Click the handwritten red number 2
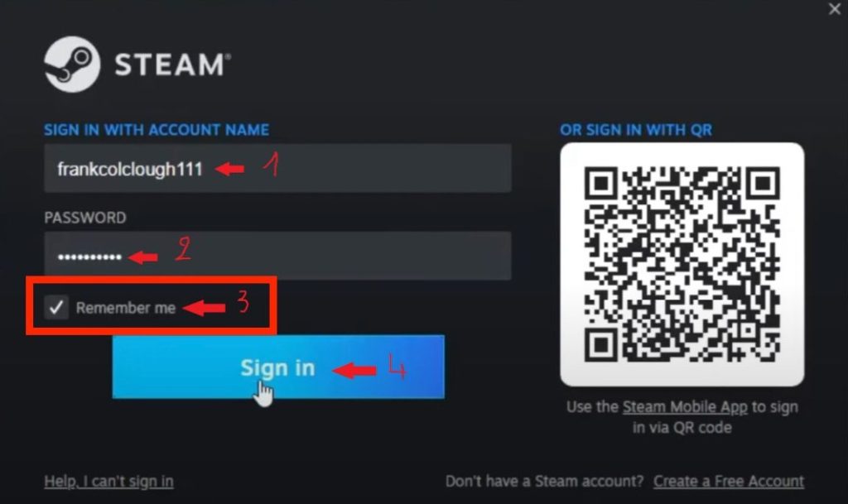The image size is (848, 504). 183,249
